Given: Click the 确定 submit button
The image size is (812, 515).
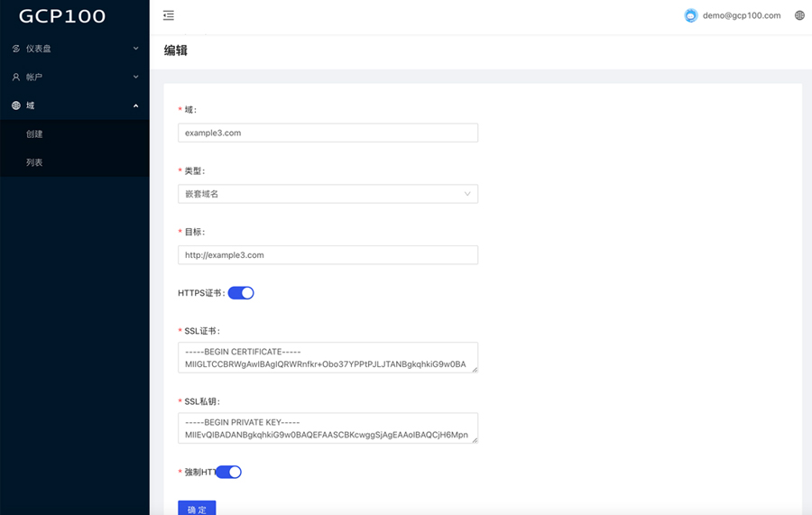Looking at the screenshot, I should coord(197,508).
